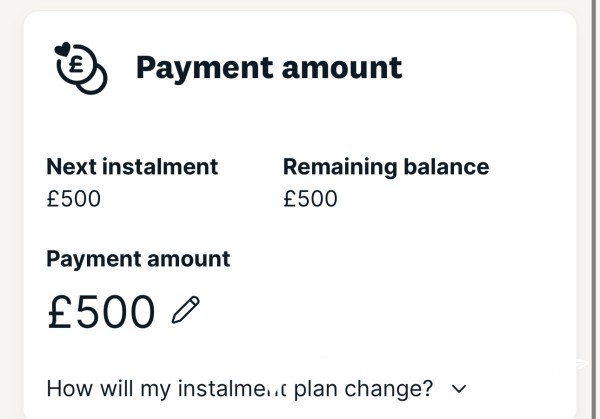Viewport: 600px width, 419px height.
Task: Click the Next instalment £500 value
Action: [x=73, y=199]
